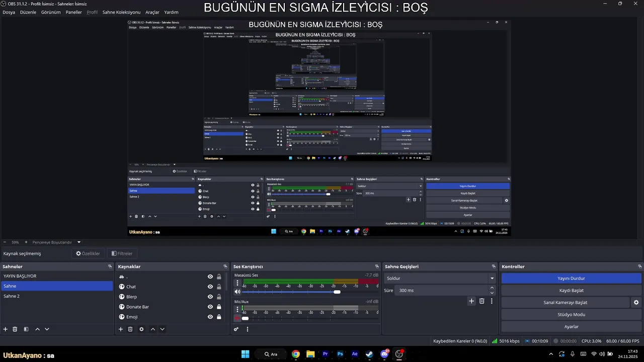Move scene up with Sahneler up arrow
Screen dimensions: 644x362
[x=37, y=329]
